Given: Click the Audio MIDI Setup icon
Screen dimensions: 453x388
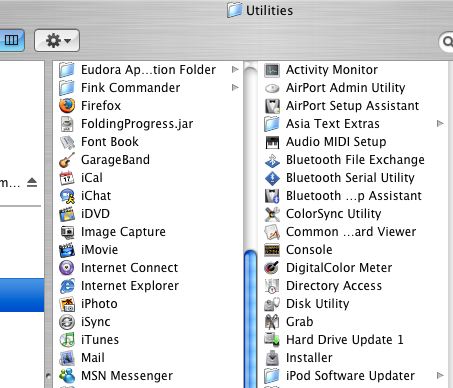Looking at the screenshot, I should [272, 142].
